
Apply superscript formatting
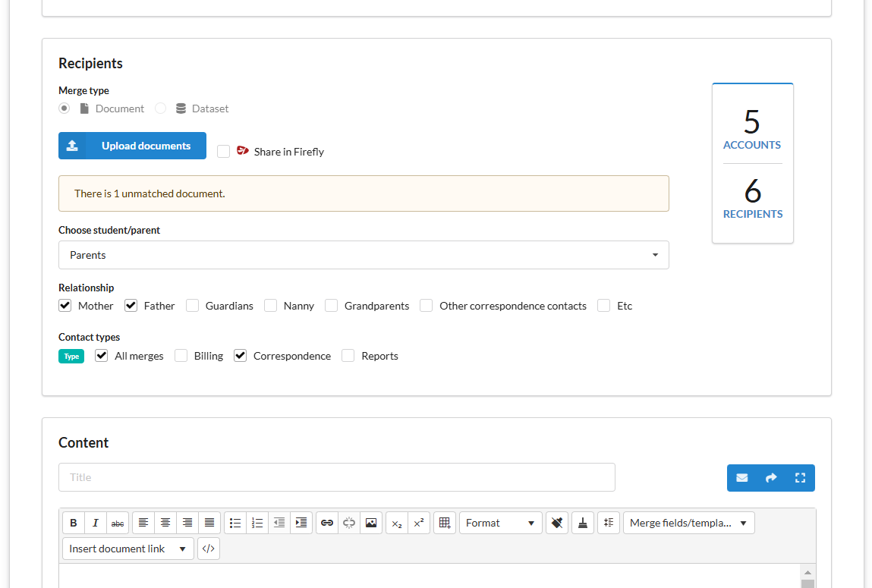[418, 523]
